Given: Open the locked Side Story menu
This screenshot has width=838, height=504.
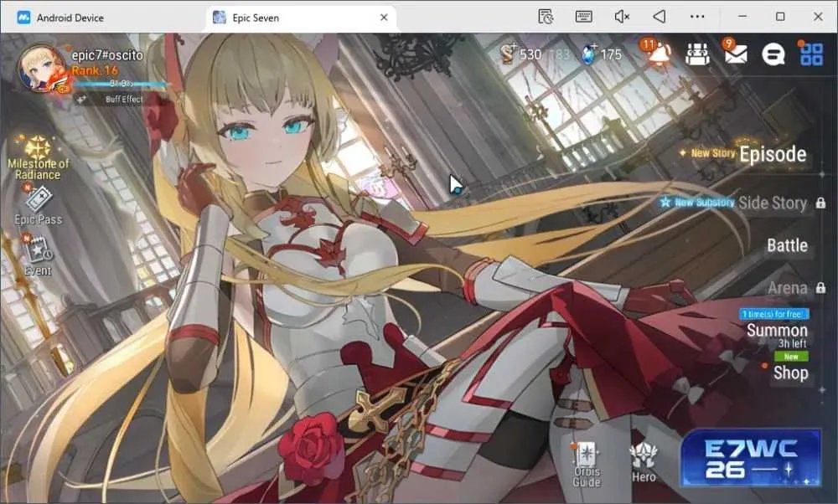Looking at the screenshot, I should [773, 203].
